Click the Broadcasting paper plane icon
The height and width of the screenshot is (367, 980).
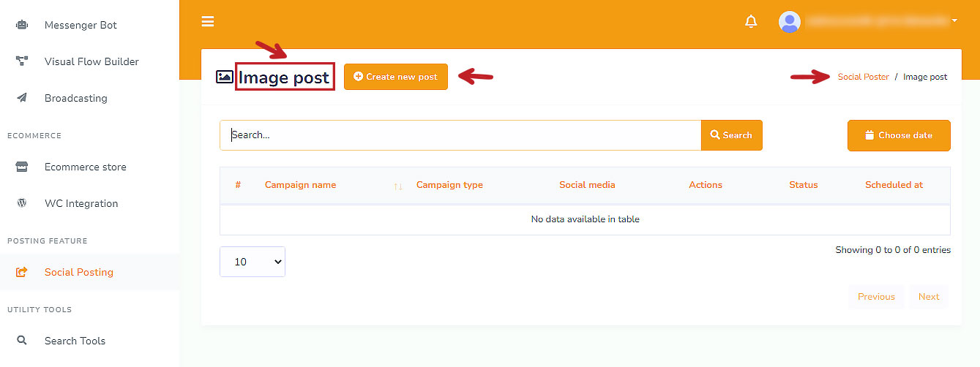coord(22,98)
